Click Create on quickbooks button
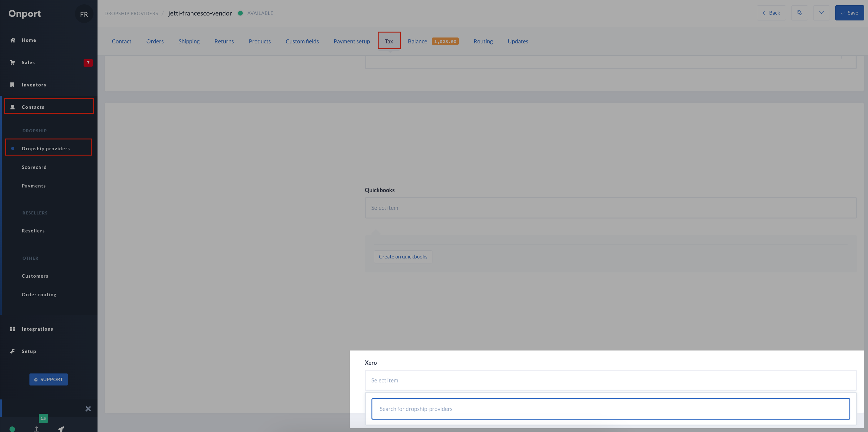868x432 pixels. point(403,257)
